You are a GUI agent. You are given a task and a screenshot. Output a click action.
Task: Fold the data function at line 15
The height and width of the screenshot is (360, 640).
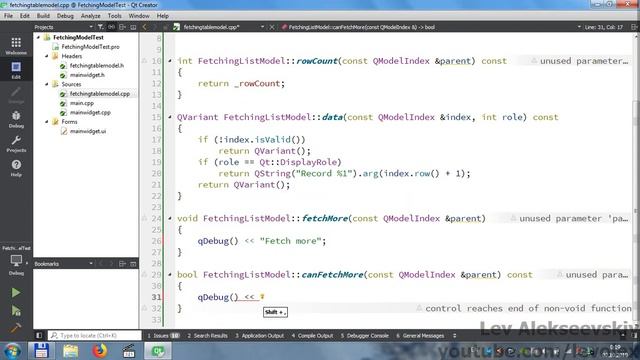170,117
